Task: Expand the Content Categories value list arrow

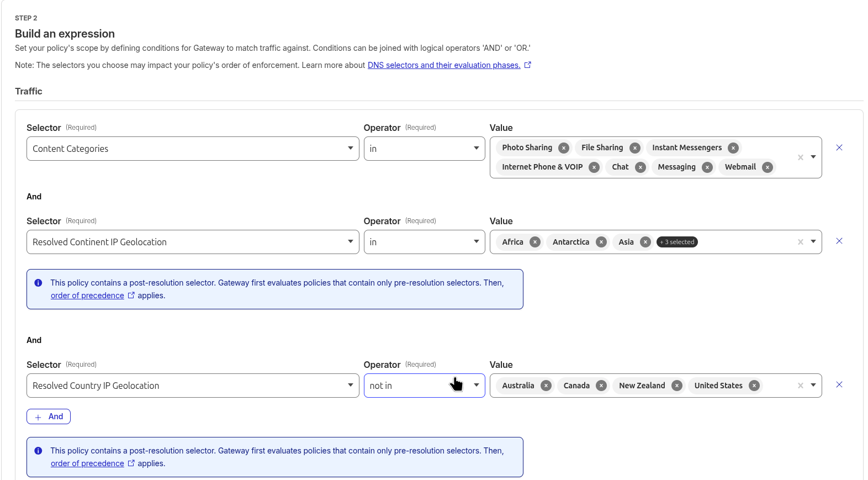Action: tap(813, 157)
